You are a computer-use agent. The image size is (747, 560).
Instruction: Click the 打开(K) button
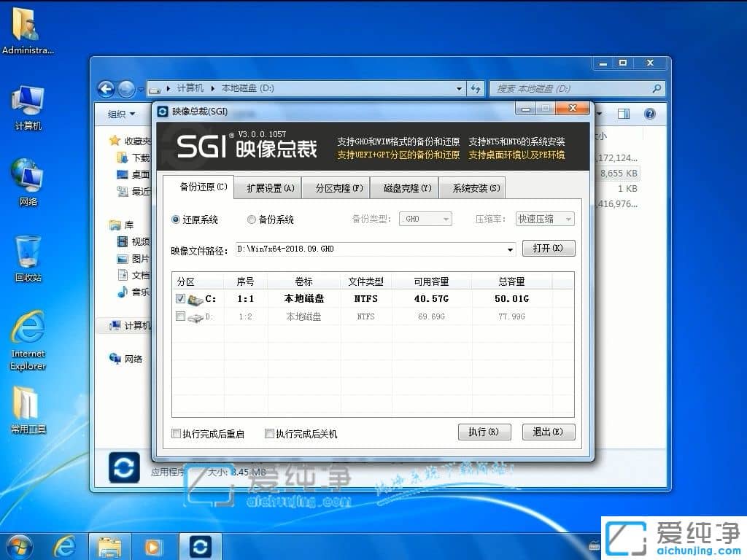coord(549,249)
